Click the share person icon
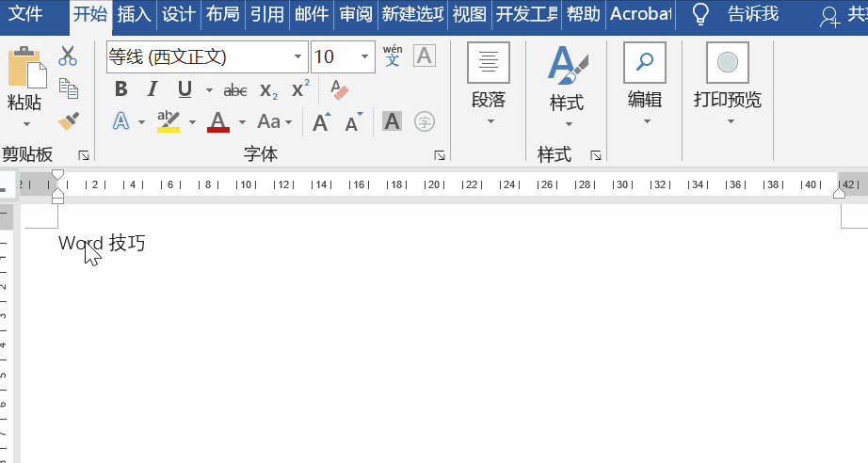This screenshot has width=868, height=463. click(x=829, y=17)
